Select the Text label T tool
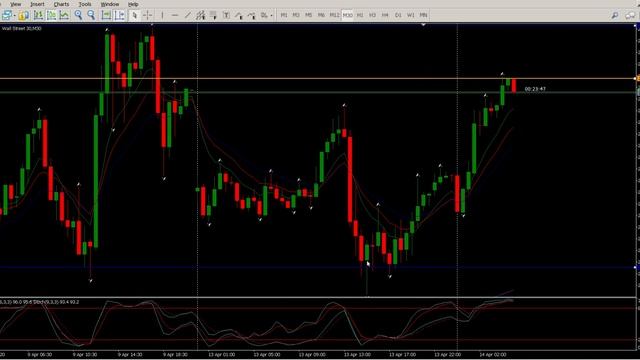Image resolution: width=640 pixels, height=360 pixels. click(x=226, y=16)
